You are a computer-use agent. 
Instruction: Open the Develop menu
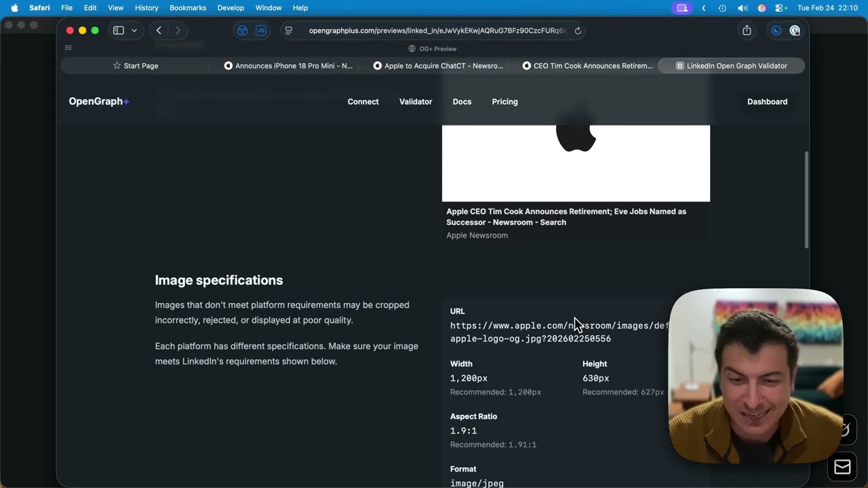[x=231, y=8]
